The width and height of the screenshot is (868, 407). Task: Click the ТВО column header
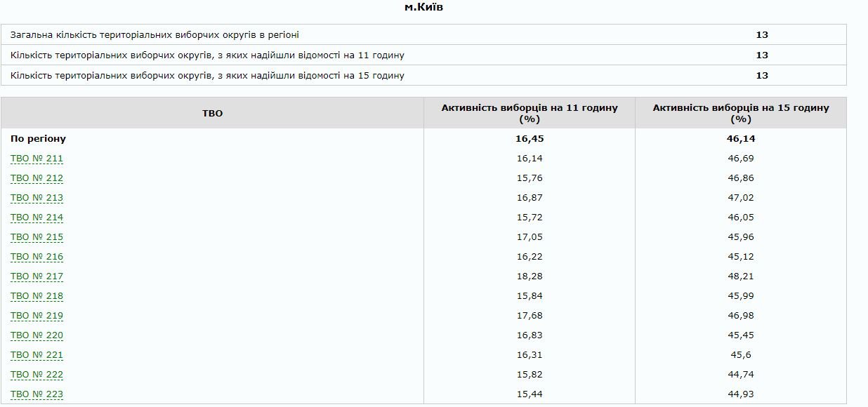point(213,114)
